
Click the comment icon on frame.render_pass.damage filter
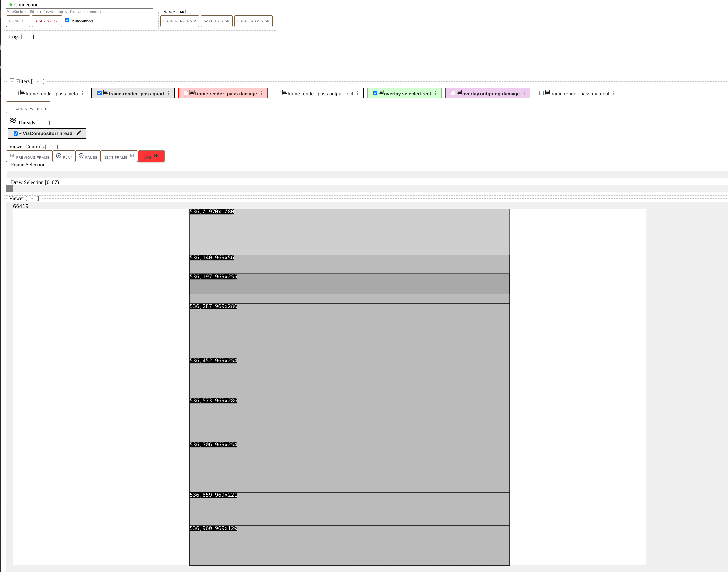[x=192, y=92]
